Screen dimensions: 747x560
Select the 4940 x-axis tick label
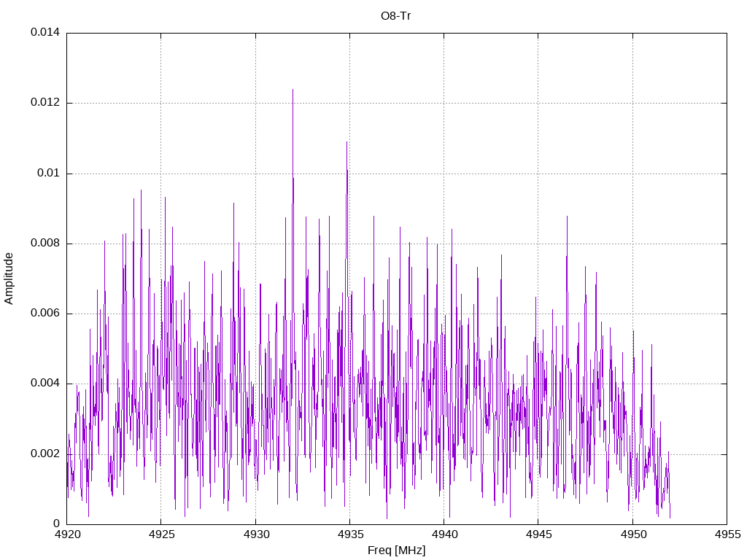pos(444,534)
